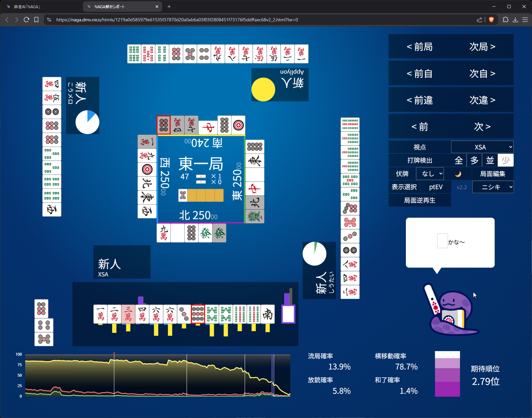Click the purple 期待順位 color bar
This screenshot has height=418, width=532.
coord(447,374)
